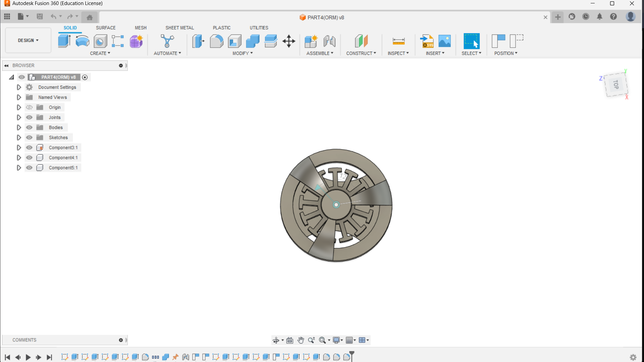Viewport: 644px width, 362px height.
Task: Show the Origin folder via eye icon
Action: pyautogui.click(x=30, y=107)
